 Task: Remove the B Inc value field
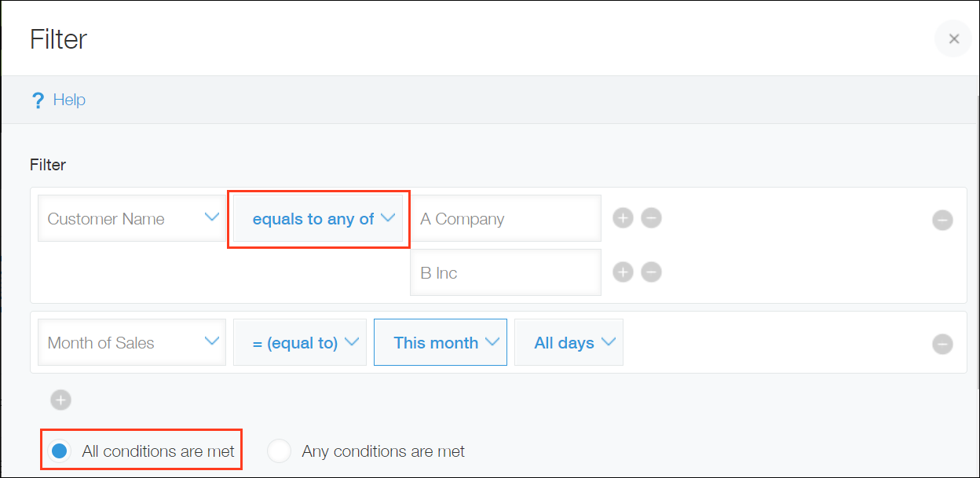tap(651, 272)
